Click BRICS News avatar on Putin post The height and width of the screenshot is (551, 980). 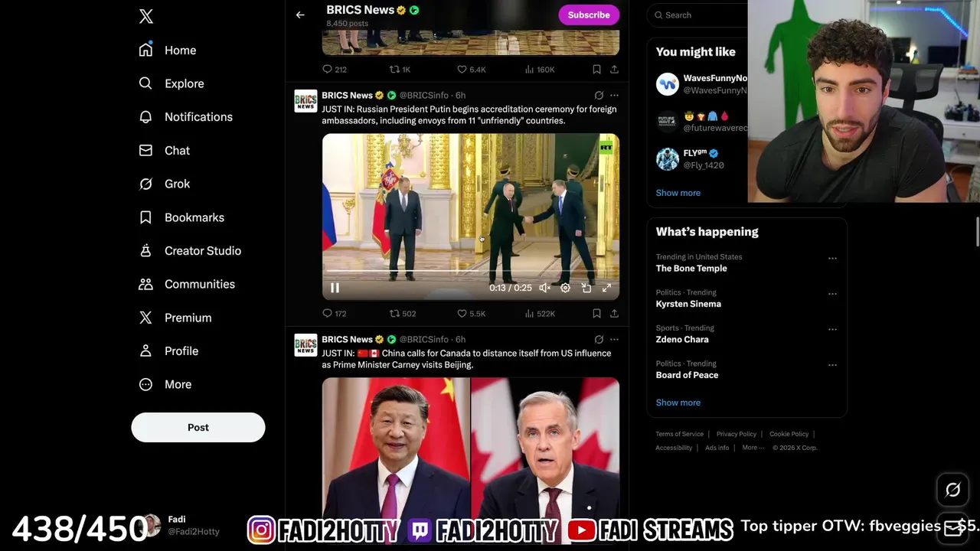point(305,101)
